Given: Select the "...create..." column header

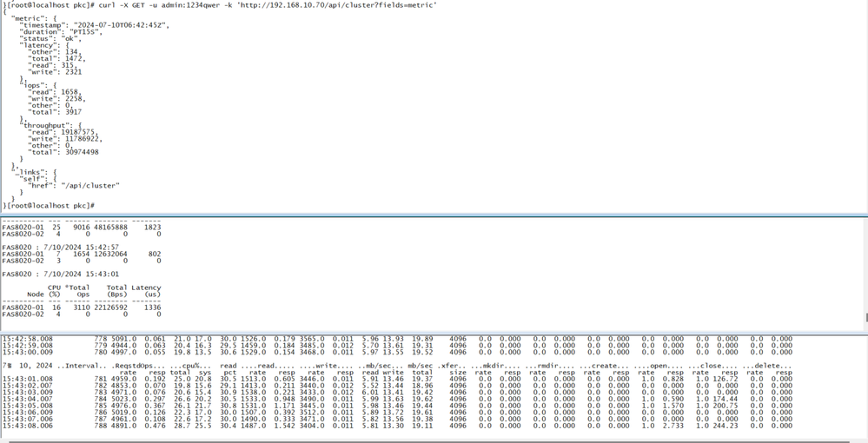Looking at the screenshot, I should pyautogui.click(x=605, y=366).
